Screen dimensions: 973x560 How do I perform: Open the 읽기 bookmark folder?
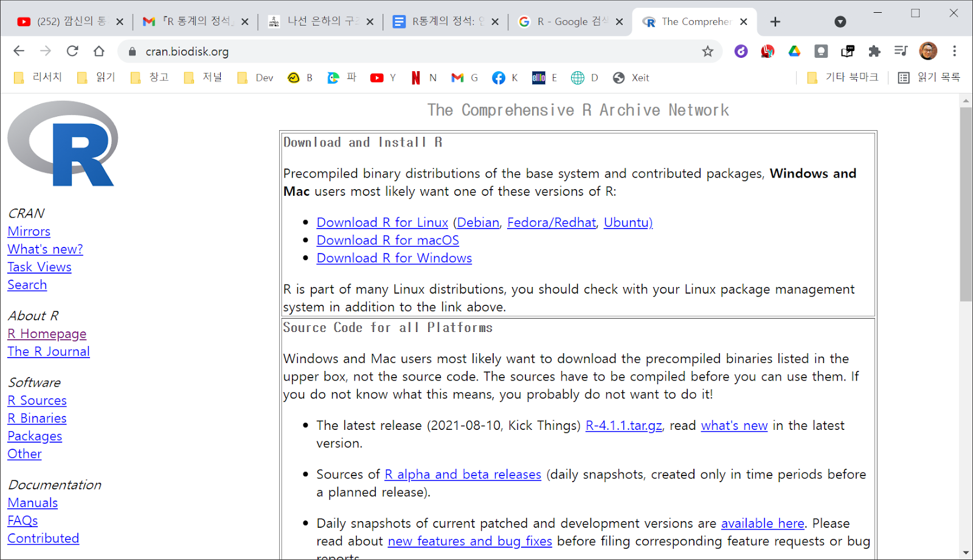tap(96, 77)
